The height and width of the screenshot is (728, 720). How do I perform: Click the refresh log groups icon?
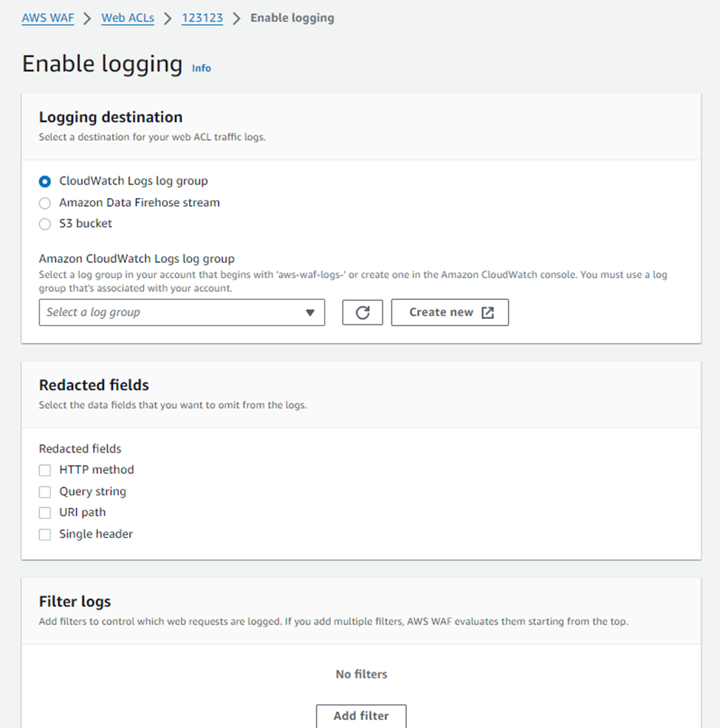362,312
